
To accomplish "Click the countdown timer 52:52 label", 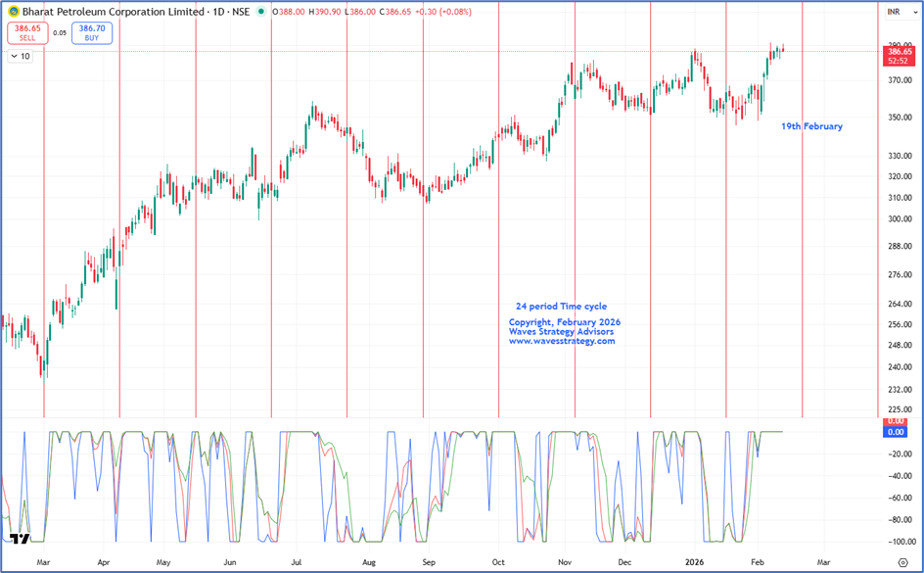I will [900, 61].
